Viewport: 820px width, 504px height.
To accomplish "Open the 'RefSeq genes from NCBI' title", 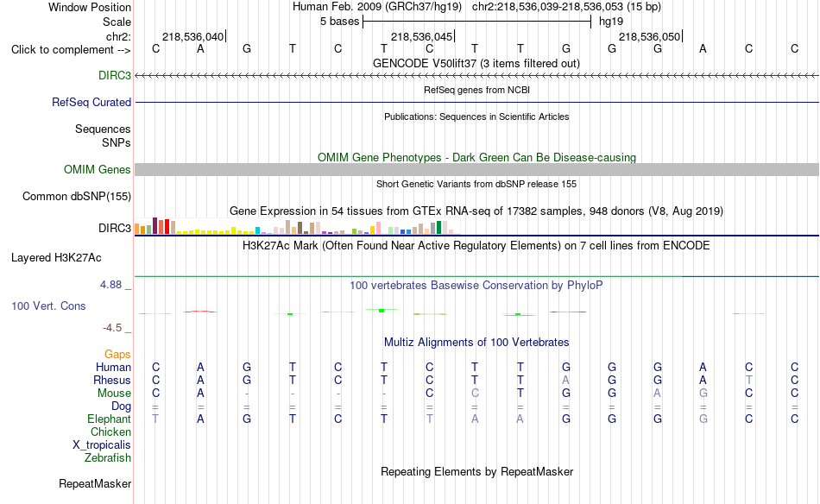I will [476, 90].
